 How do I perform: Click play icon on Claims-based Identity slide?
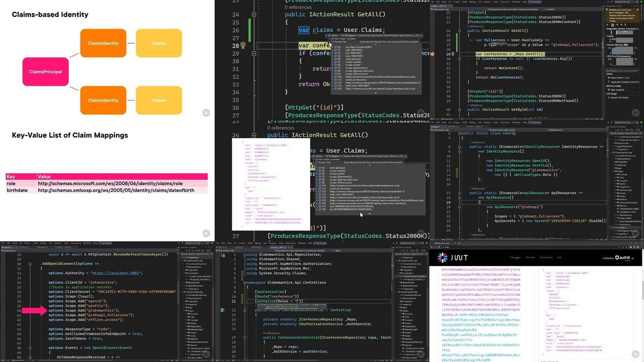click(x=206, y=113)
